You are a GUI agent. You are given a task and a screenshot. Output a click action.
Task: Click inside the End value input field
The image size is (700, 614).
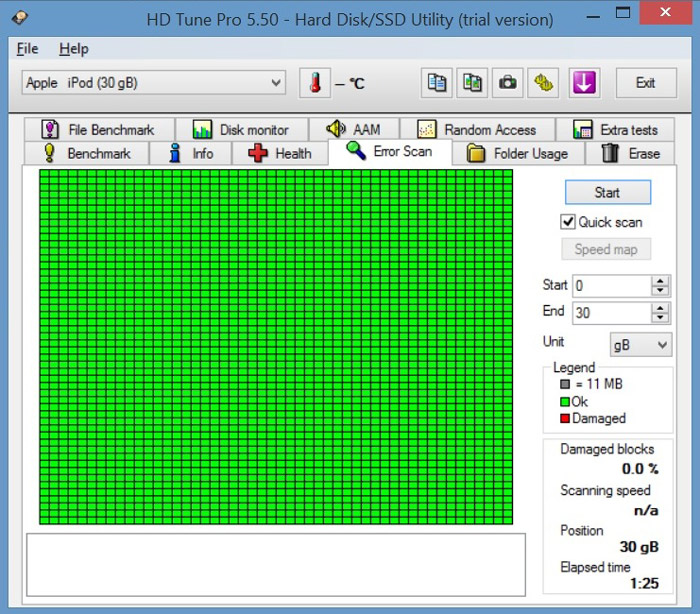[610, 313]
